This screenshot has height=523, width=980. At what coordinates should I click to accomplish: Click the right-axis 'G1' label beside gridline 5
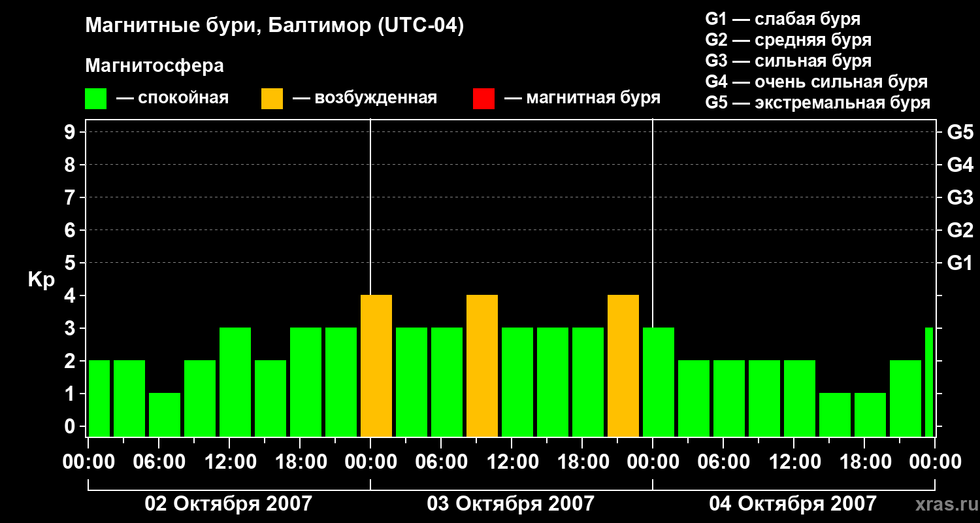point(960,263)
